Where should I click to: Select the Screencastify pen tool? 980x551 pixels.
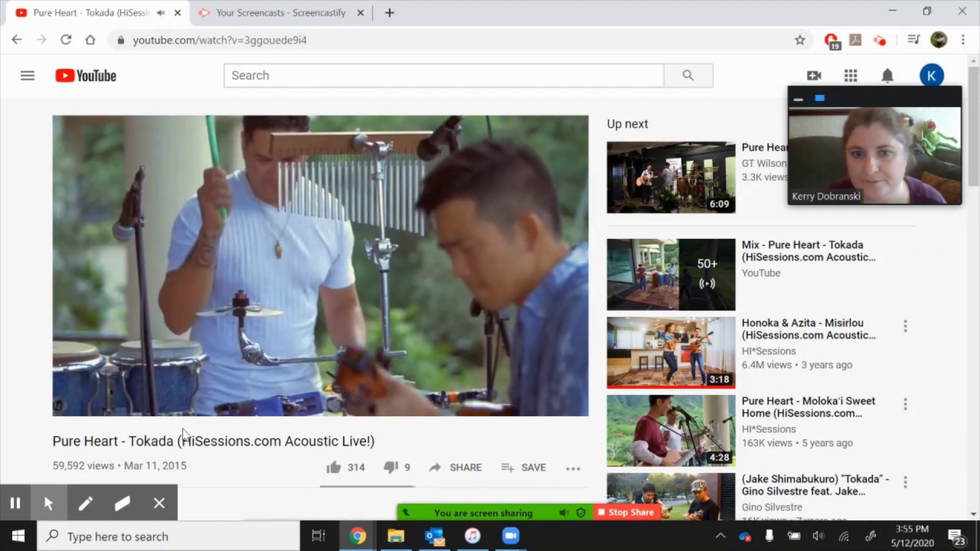85,503
